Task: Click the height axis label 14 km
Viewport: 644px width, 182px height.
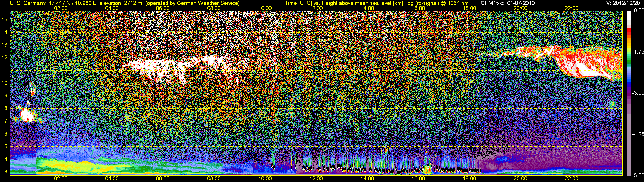Action: point(5,32)
